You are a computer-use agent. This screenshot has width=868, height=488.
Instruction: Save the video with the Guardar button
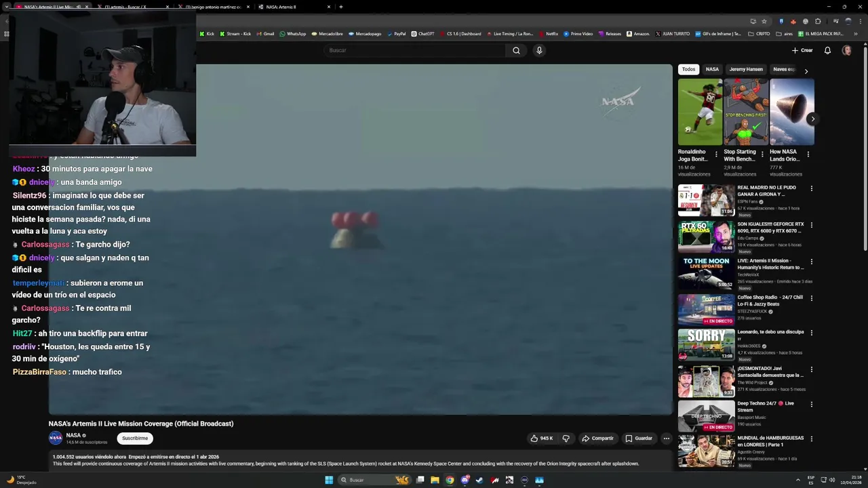(639, 439)
